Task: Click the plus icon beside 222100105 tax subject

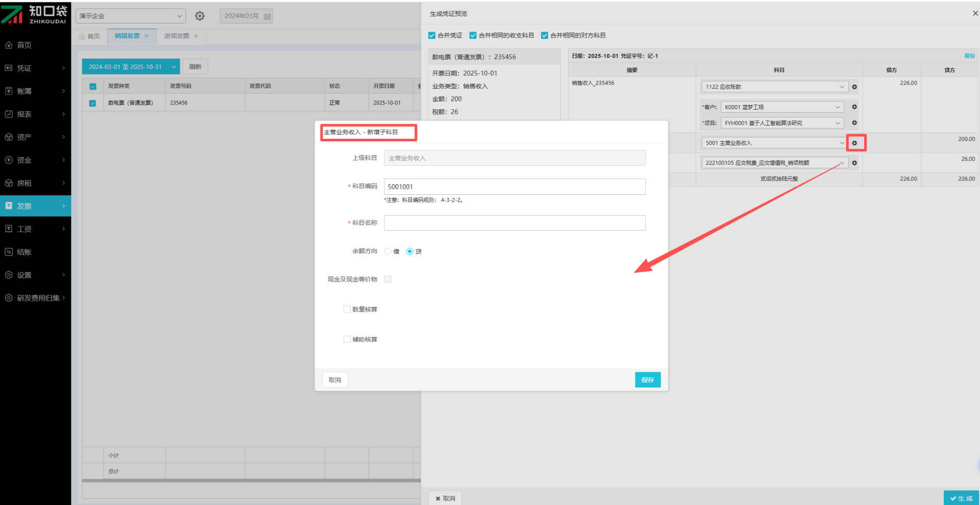Action: point(854,163)
